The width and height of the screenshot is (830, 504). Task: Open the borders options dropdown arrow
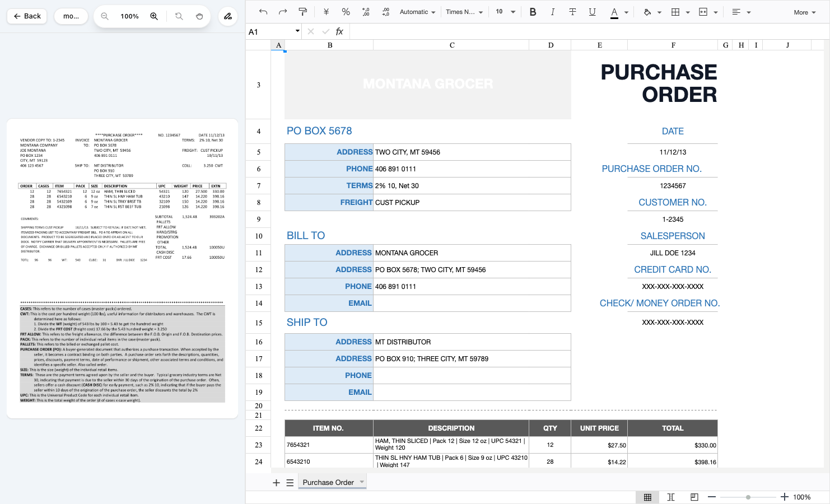(688, 12)
